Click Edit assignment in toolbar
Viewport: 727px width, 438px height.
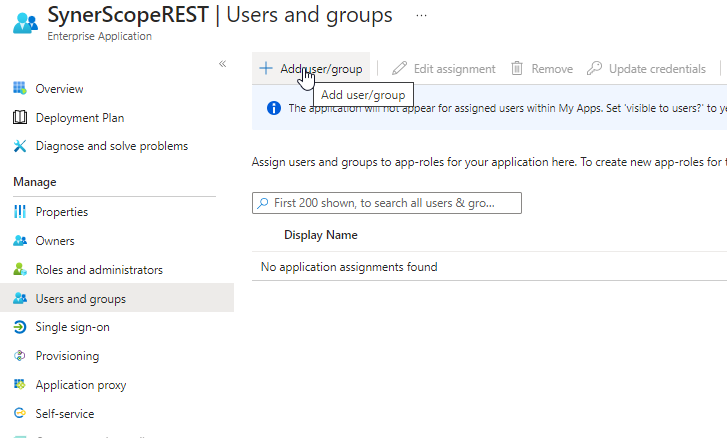coord(444,69)
